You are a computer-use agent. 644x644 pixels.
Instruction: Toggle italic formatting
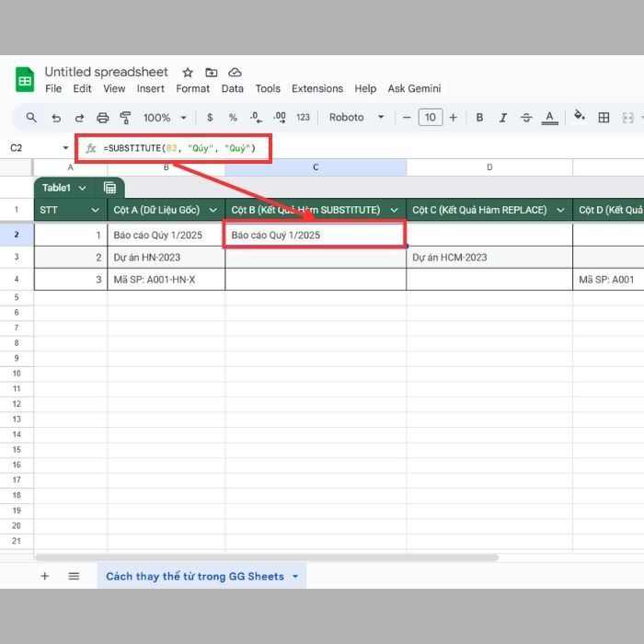(502, 118)
